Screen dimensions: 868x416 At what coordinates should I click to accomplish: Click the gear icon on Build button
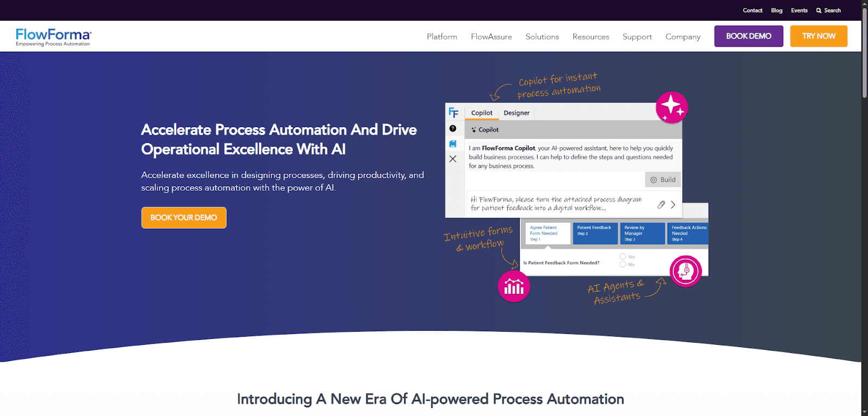(x=654, y=180)
